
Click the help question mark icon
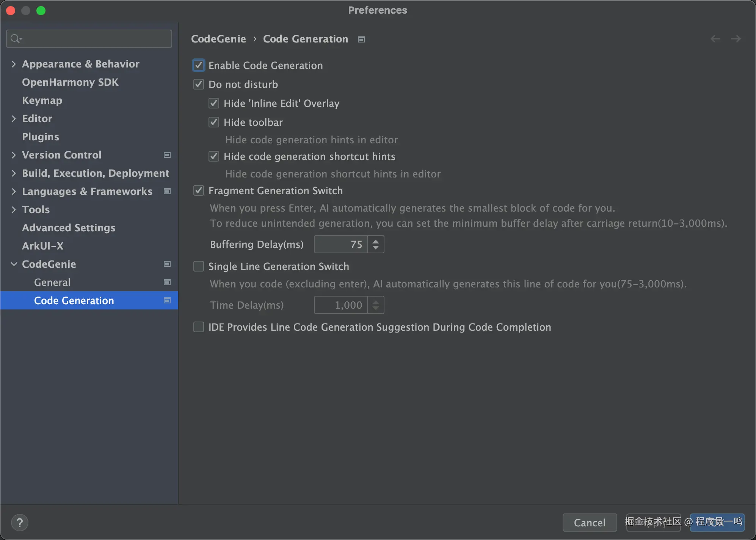(20, 523)
